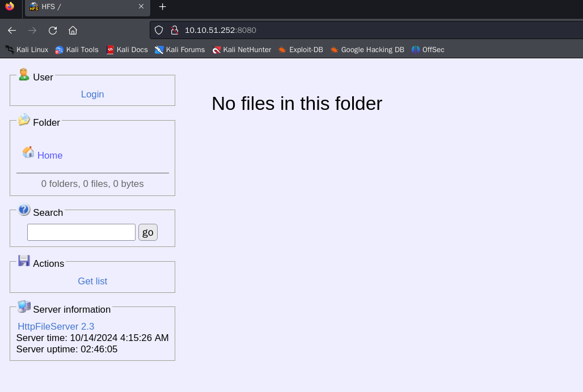The image size is (583, 392).
Task: Show insecure connection lock info
Action: coord(174,30)
